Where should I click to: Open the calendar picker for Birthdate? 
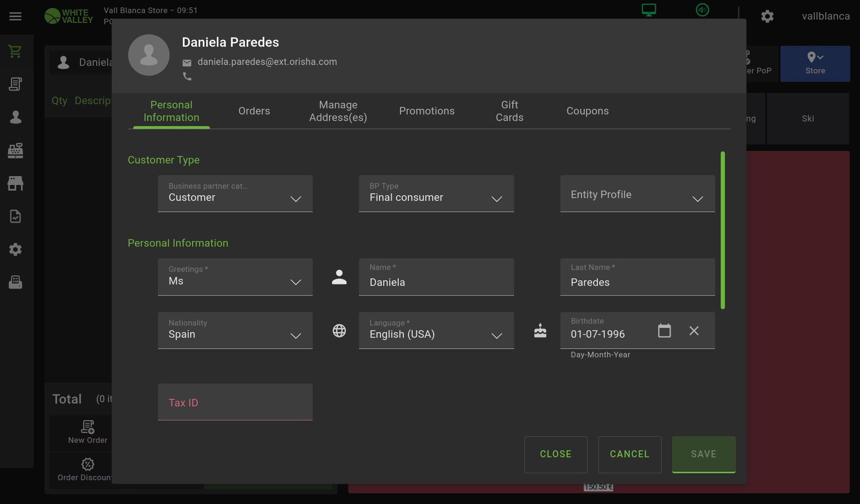pos(664,331)
